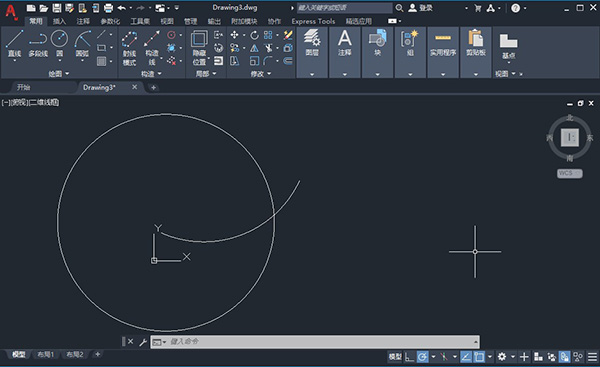Click the Erase tool in modify panel
The width and height of the screenshot is (600, 367).
pos(288,35)
